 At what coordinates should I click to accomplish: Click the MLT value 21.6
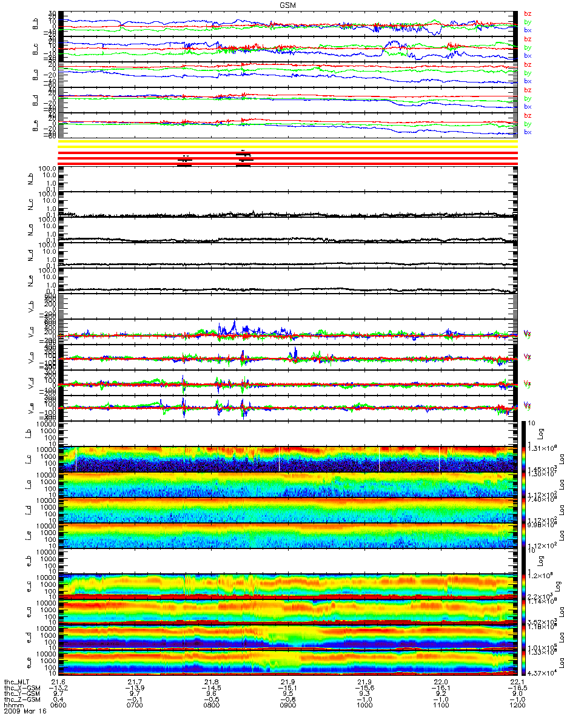click(59, 682)
